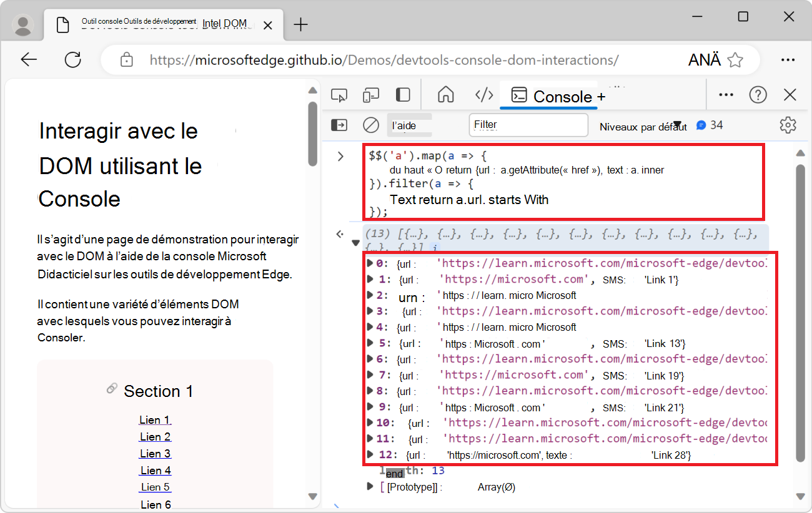
Task: Close the DevTools panel
Action: [x=790, y=95]
